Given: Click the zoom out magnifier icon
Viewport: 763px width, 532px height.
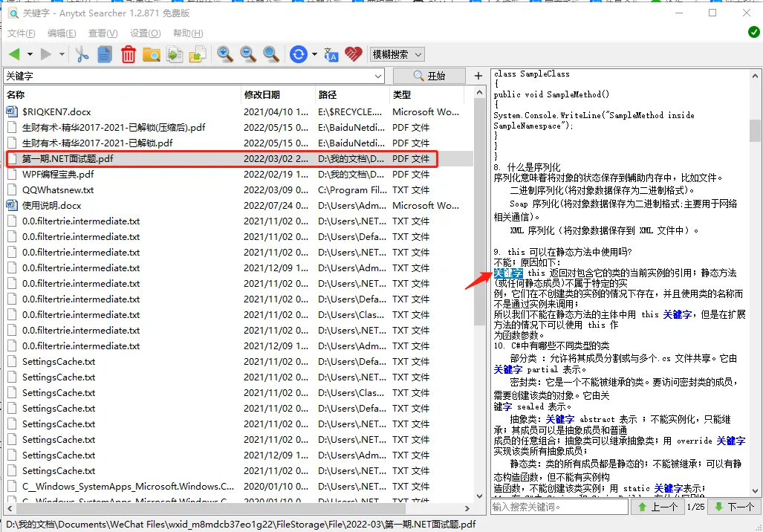Looking at the screenshot, I should coord(248,54).
